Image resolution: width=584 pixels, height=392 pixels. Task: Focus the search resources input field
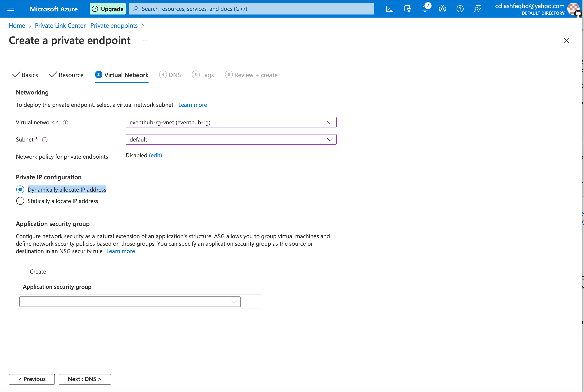point(251,9)
